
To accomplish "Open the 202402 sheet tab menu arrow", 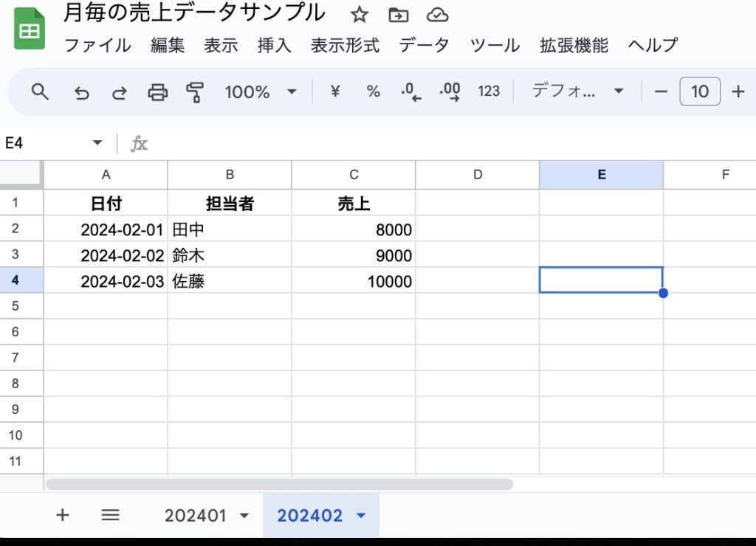I will [x=361, y=516].
